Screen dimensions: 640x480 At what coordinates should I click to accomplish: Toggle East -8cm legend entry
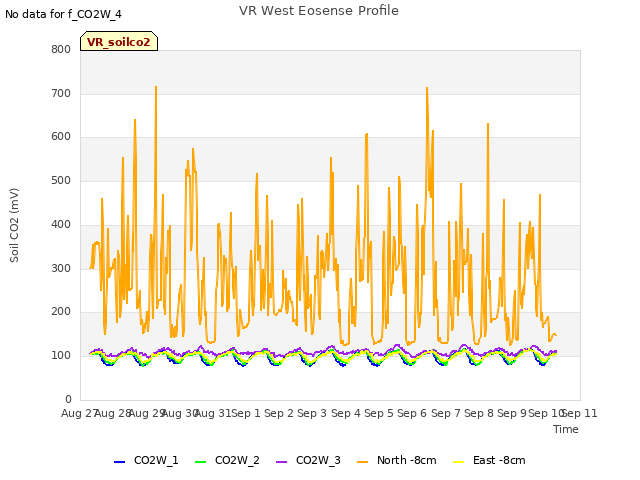pyautogui.click(x=489, y=460)
